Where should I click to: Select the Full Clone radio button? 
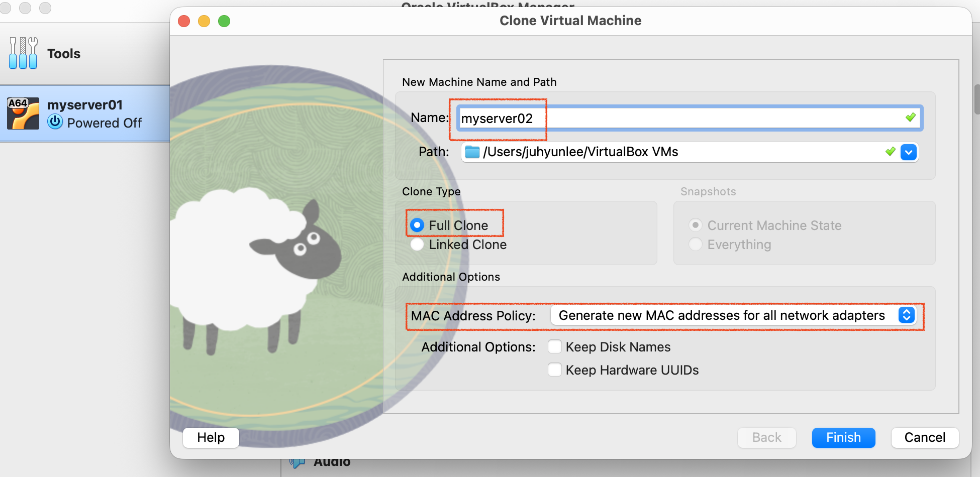coord(417,225)
